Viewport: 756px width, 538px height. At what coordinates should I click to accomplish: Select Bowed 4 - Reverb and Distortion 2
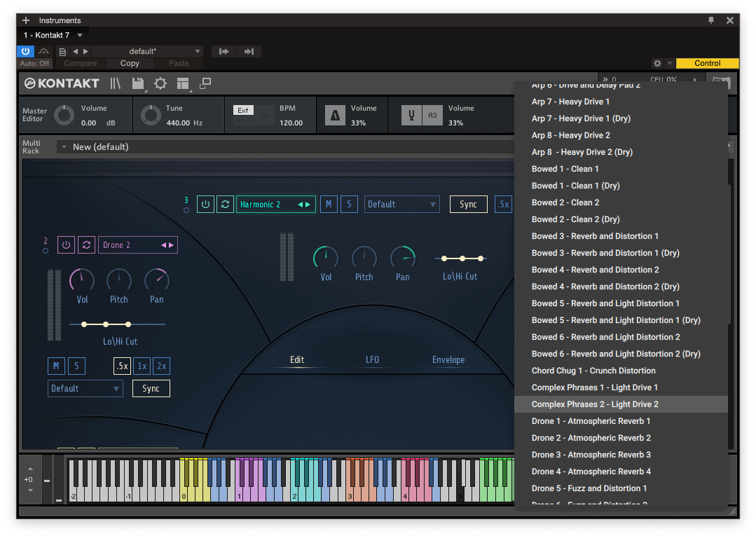coord(621,270)
